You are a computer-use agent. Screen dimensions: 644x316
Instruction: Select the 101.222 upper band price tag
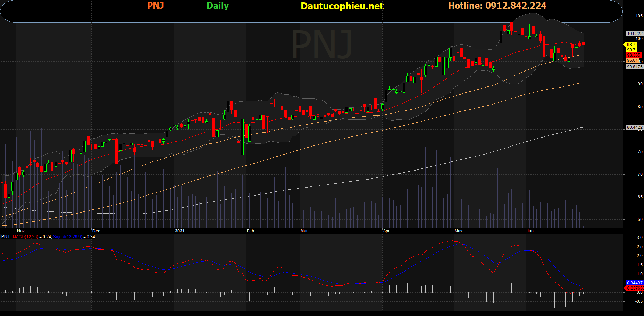(634, 34)
